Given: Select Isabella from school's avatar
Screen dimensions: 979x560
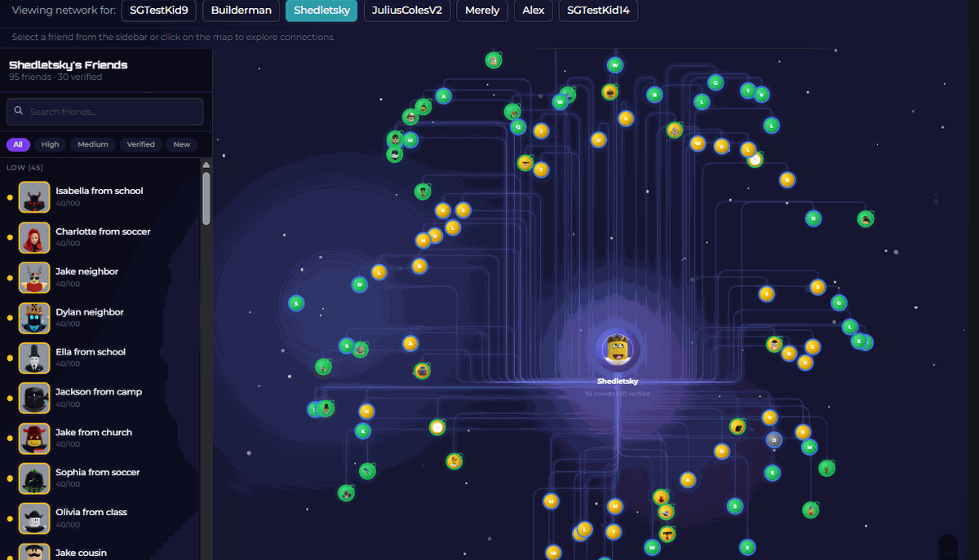Looking at the screenshot, I should click(34, 196).
